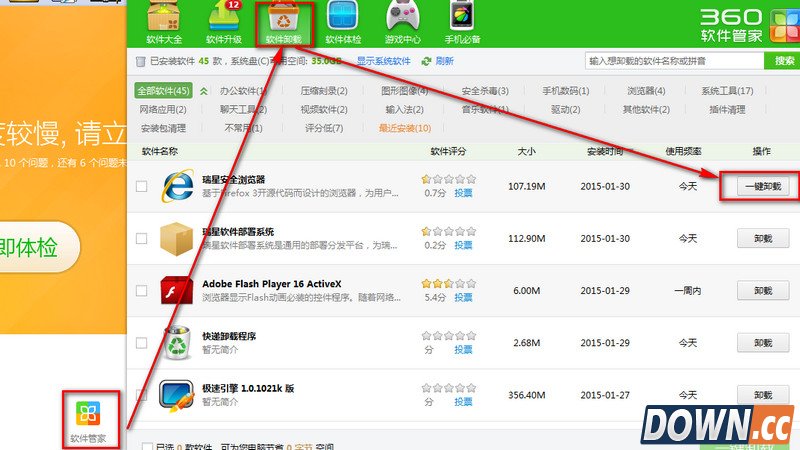Focus the uninstall software search field

coord(674,61)
